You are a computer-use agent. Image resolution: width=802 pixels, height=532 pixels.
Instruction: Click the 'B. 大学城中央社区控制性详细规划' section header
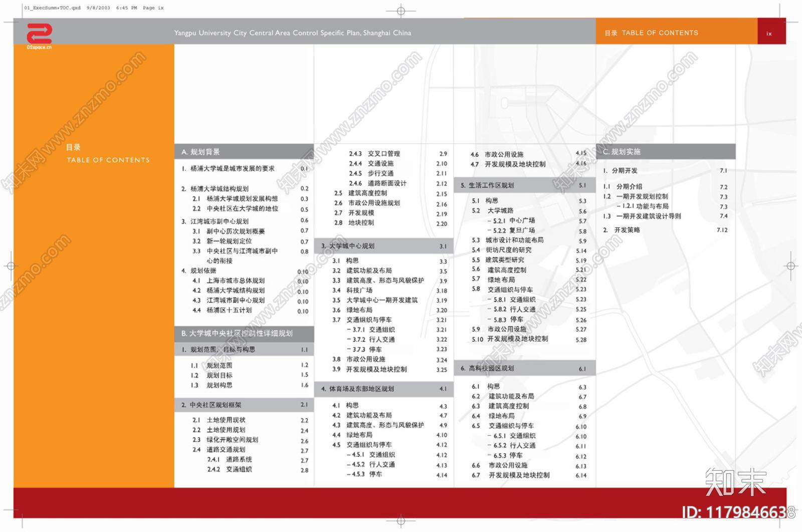[x=244, y=333]
